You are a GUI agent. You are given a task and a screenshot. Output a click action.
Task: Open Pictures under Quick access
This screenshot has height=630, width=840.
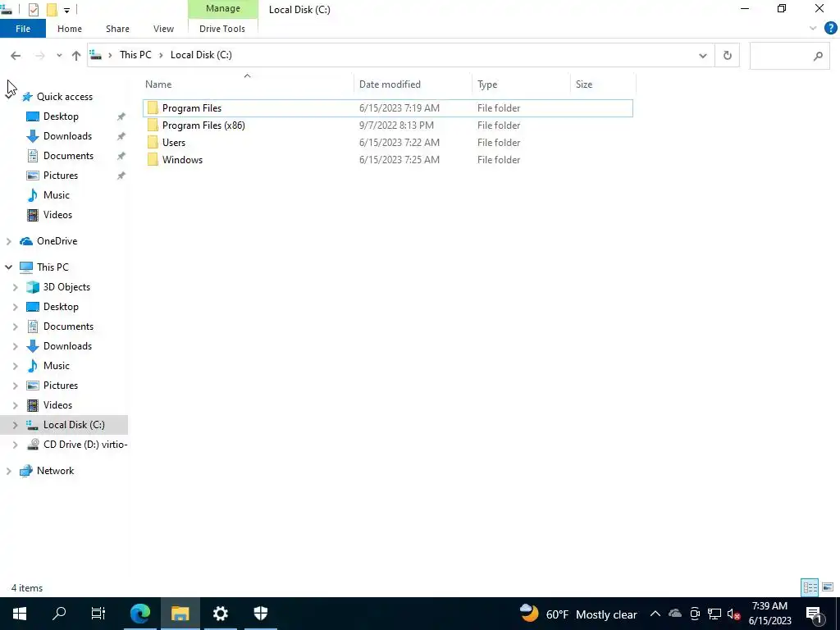pyautogui.click(x=60, y=176)
